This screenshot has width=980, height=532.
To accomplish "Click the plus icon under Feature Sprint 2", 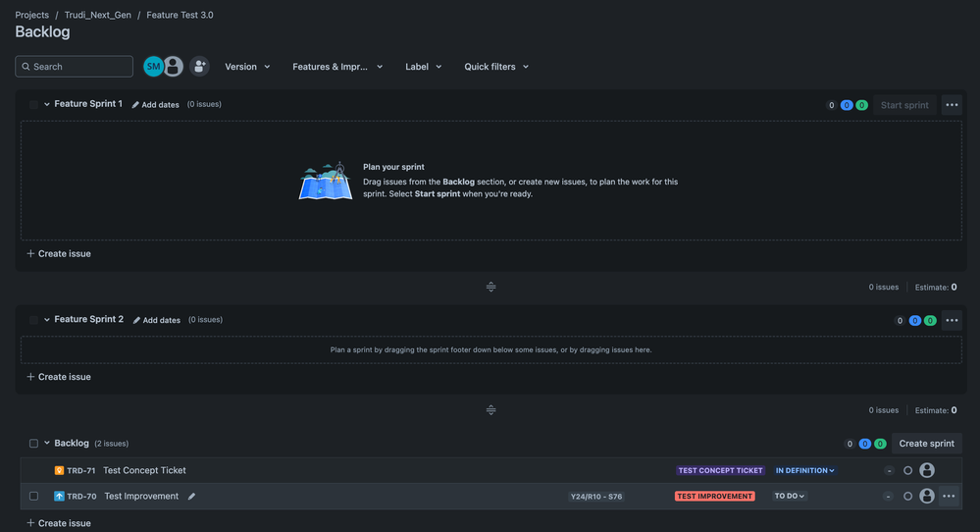I will pyautogui.click(x=30, y=376).
